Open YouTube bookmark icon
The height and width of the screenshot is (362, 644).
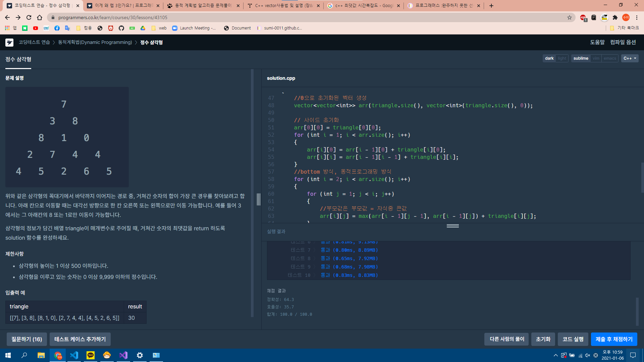[36, 28]
